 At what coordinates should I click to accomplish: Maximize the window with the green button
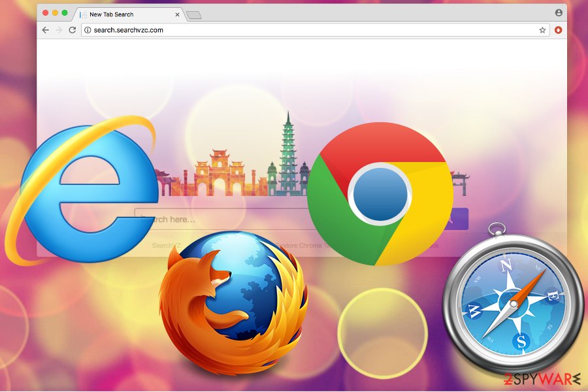(x=65, y=13)
